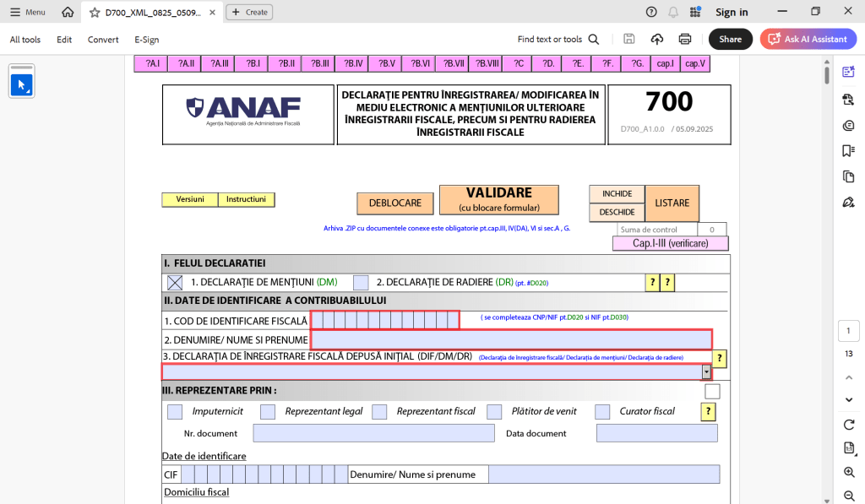This screenshot has width=865, height=504.
Task: Toggle Declarație de mențiuni checkbox
Action: click(175, 283)
